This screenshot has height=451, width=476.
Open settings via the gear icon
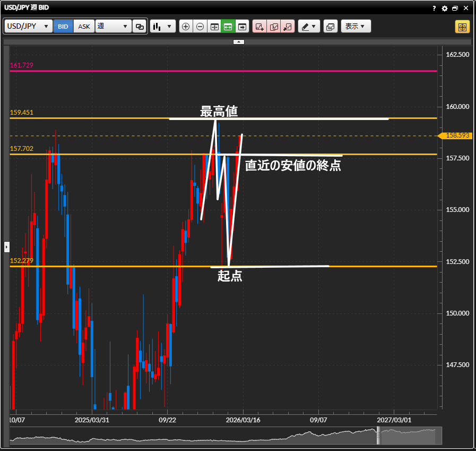(x=445, y=8)
